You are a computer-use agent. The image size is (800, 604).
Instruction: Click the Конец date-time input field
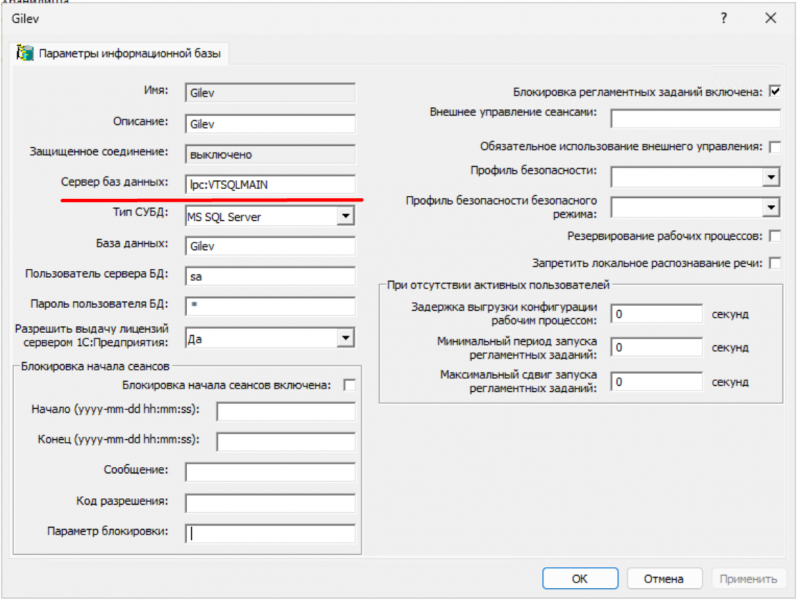click(x=286, y=442)
